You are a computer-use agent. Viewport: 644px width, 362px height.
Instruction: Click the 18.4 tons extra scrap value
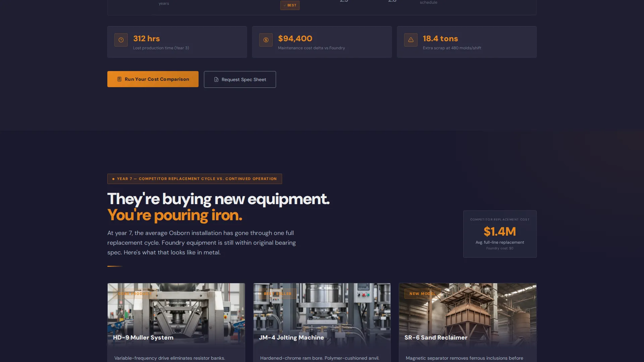440,39
